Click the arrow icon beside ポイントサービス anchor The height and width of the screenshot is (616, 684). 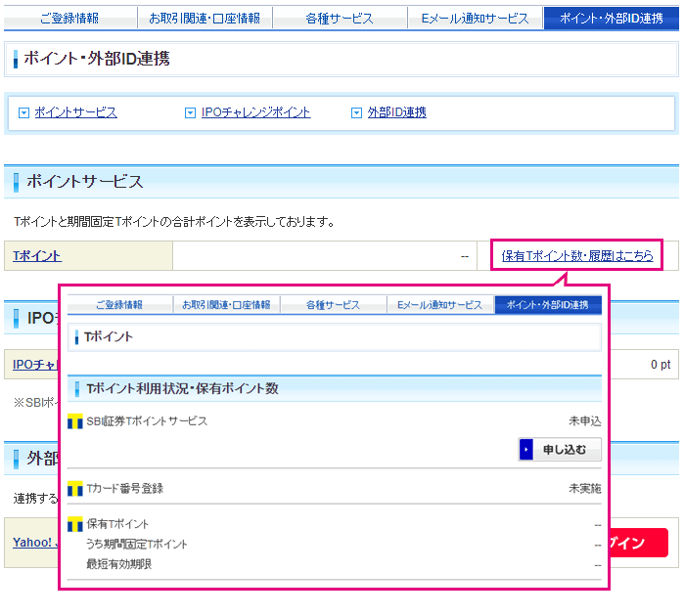tap(23, 113)
